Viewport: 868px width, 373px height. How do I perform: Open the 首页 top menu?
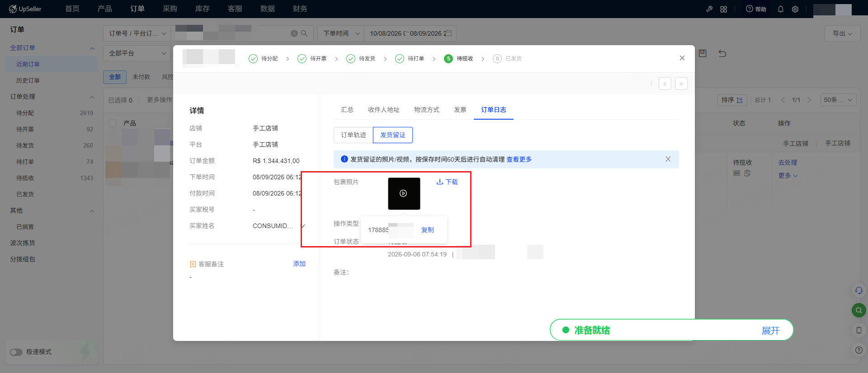click(x=72, y=9)
